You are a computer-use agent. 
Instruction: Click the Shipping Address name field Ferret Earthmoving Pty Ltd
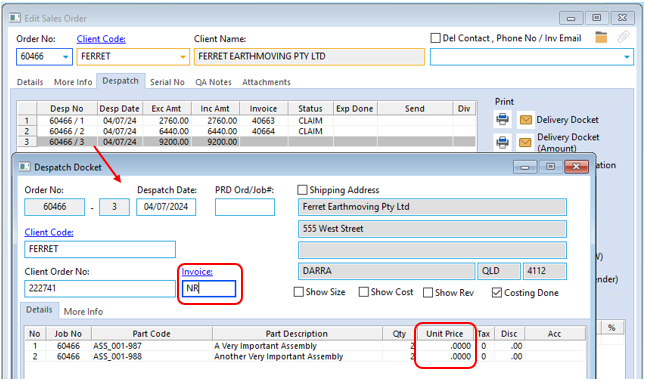point(432,207)
